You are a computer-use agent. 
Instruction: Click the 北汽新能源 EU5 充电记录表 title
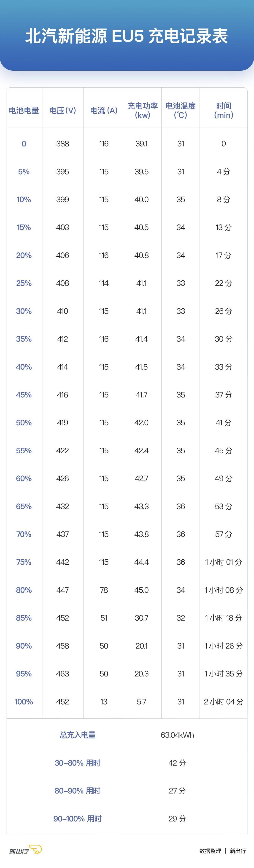(127, 36)
